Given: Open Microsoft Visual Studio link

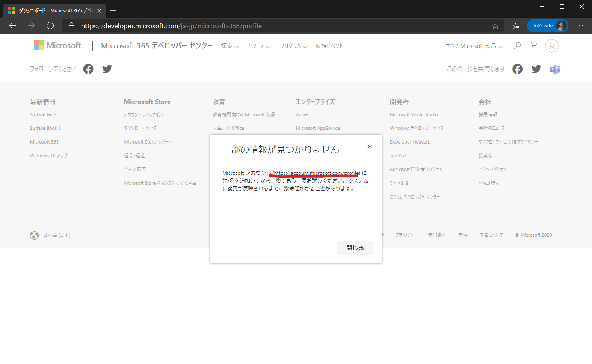Looking at the screenshot, I should (414, 114).
